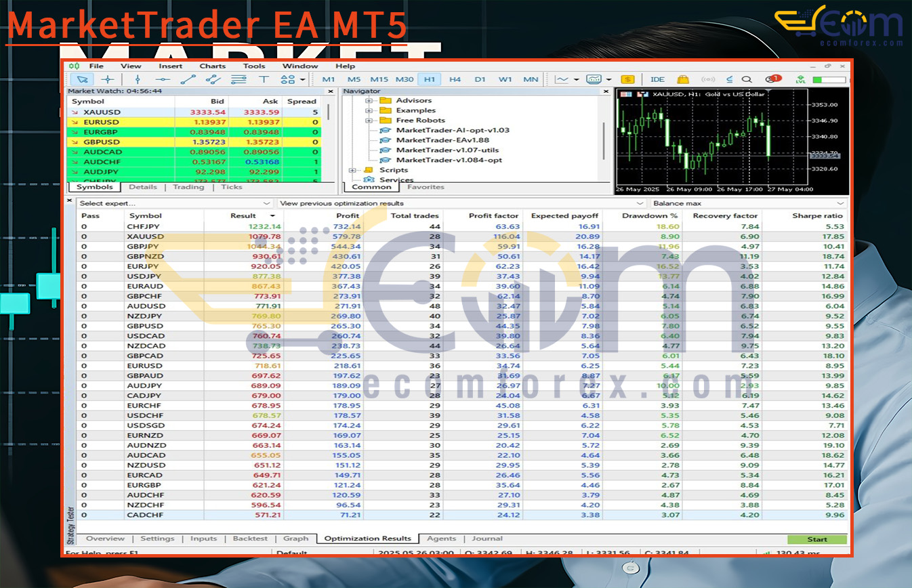Switch to the Favorites tab
This screenshot has width=912, height=588.
426,187
